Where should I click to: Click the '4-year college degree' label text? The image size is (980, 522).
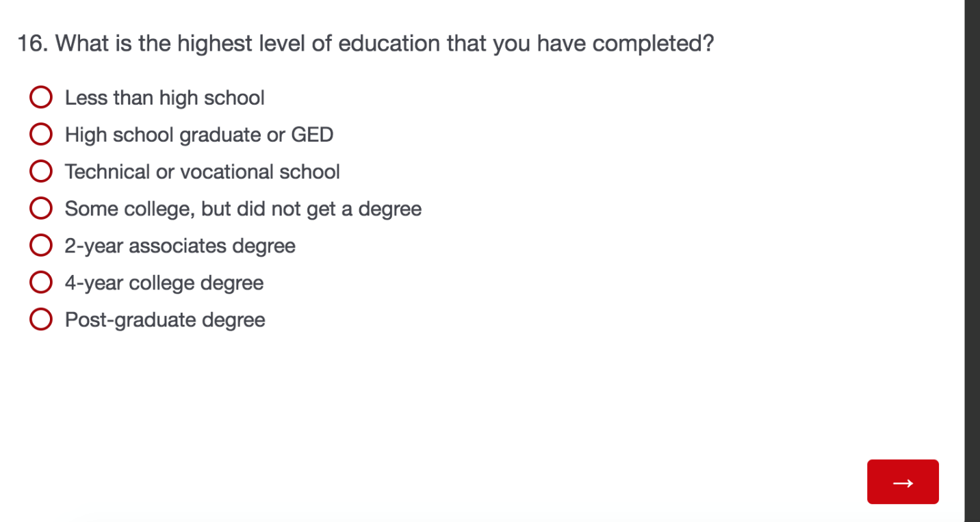click(x=164, y=283)
